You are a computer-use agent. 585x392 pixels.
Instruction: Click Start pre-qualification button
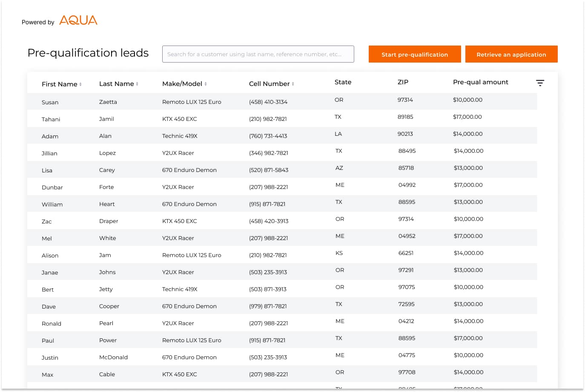pos(415,54)
